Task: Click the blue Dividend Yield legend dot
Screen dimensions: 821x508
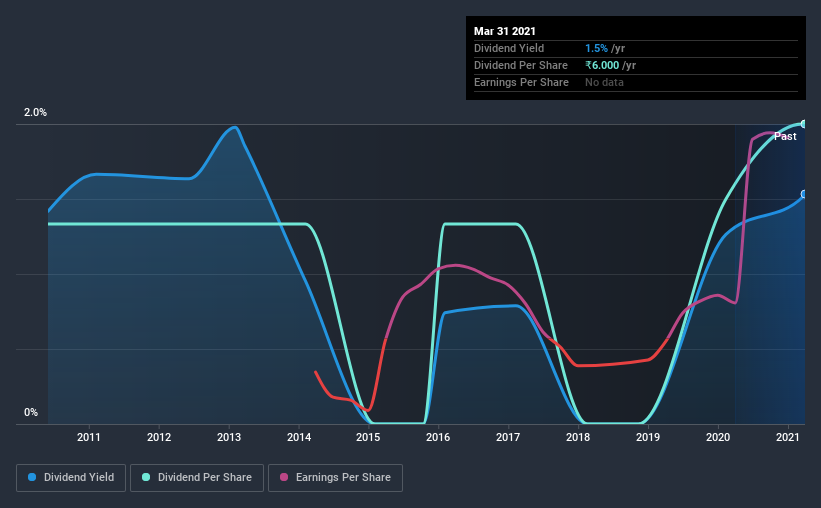Action: pyautogui.click(x=32, y=477)
